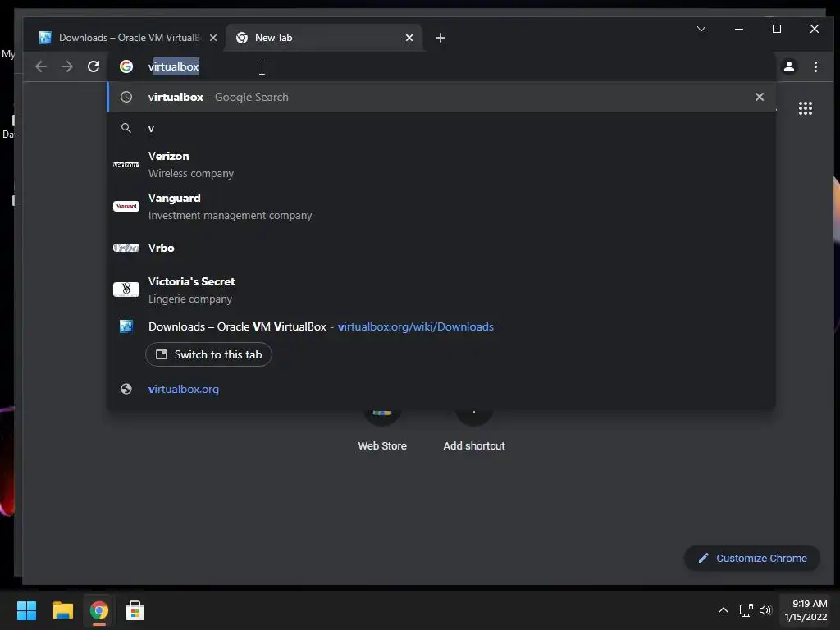
Task: Choose the virtualbox Google Search suggestion
Action: [441, 97]
